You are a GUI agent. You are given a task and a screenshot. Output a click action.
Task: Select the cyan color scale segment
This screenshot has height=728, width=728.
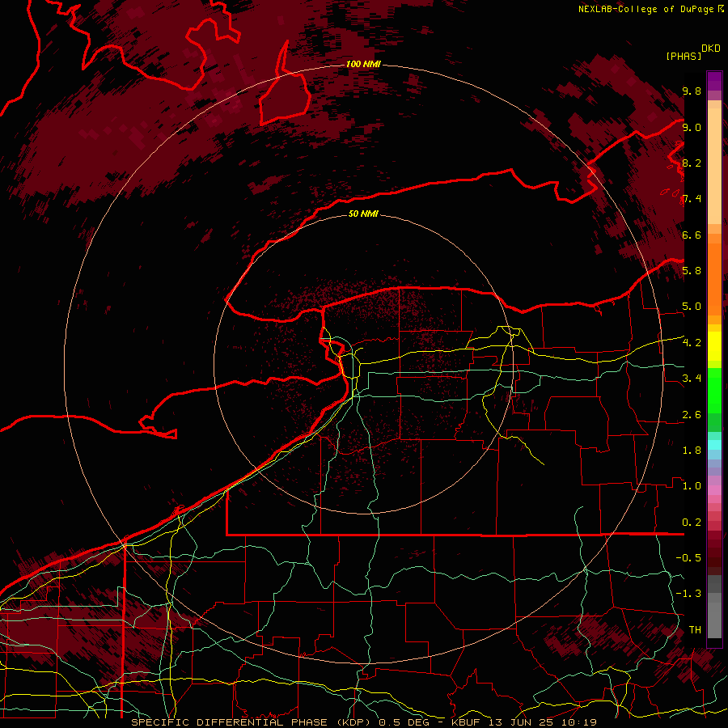coord(714,444)
